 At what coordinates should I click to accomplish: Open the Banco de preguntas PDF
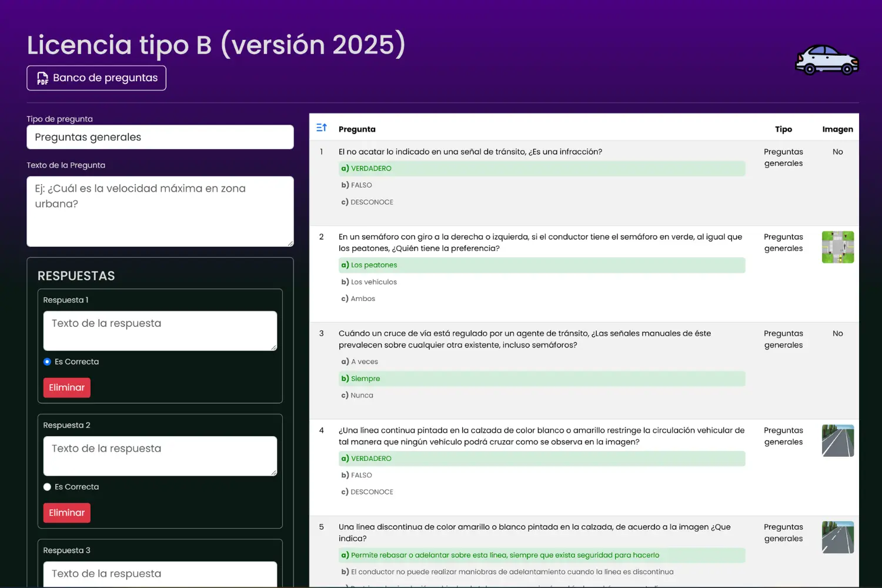(96, 78)
